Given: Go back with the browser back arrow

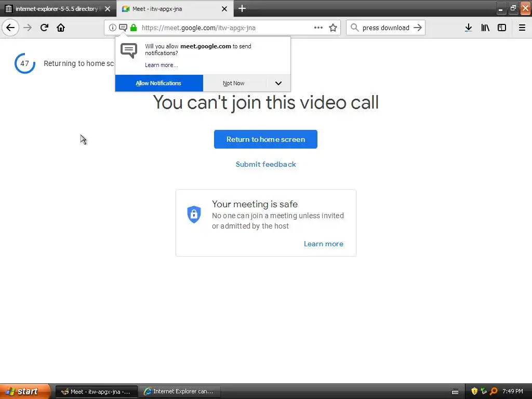Looking at the screenshot, I should coord(10,28).
